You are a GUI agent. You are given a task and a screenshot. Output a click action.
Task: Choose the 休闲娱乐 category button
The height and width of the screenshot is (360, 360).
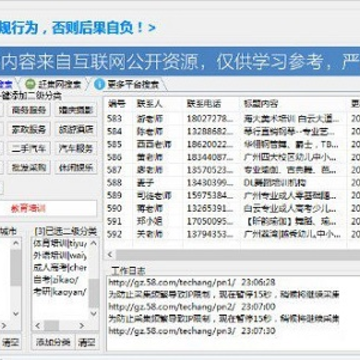(76, 167)
